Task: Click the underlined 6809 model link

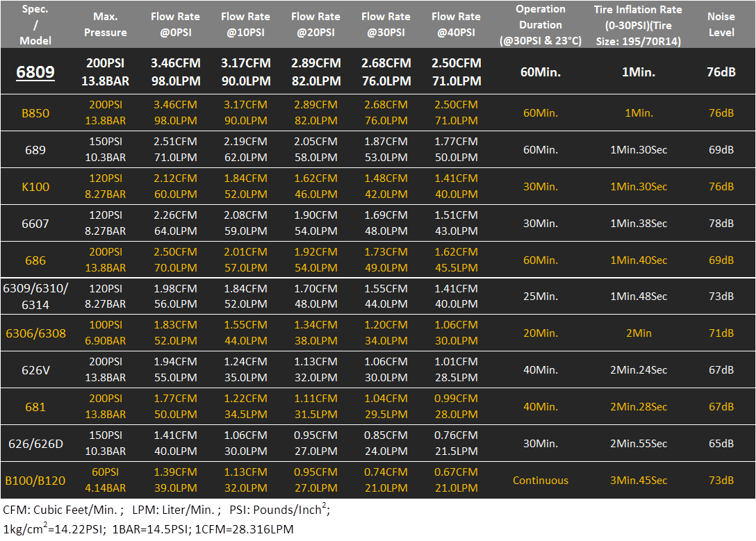Action: [x=35, y=72]
